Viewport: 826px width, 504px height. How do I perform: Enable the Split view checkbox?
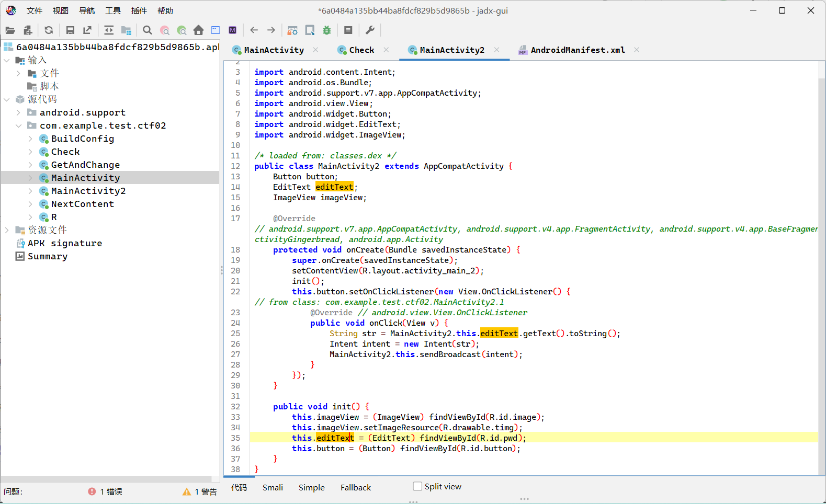click(x=417, y=486)
